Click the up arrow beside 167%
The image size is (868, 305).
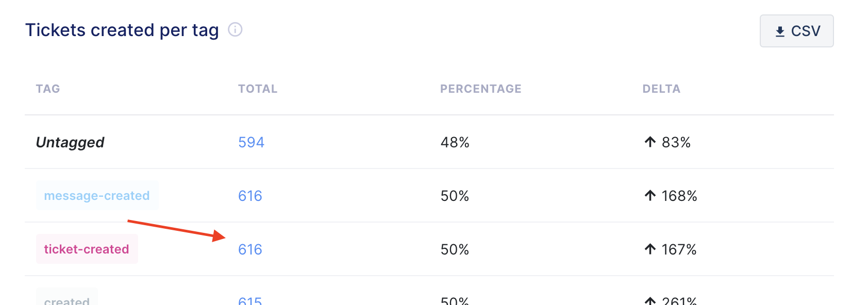650,249
